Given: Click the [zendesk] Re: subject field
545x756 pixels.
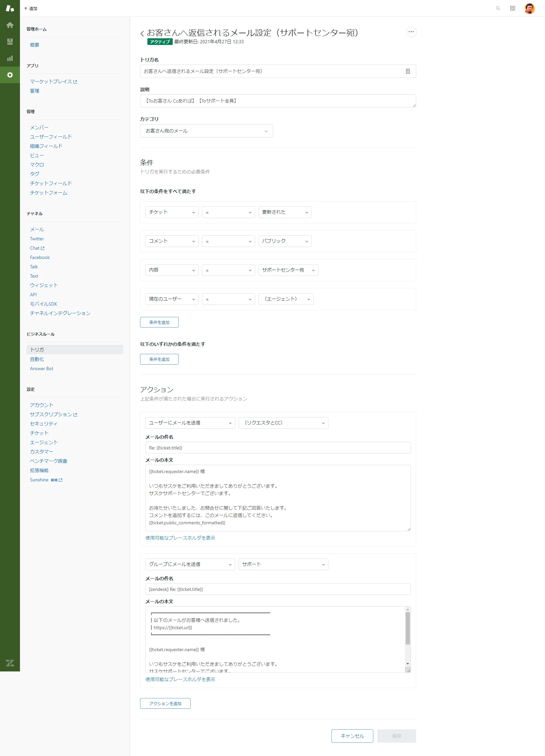Looking at the screenshot, I should point(278,589).
